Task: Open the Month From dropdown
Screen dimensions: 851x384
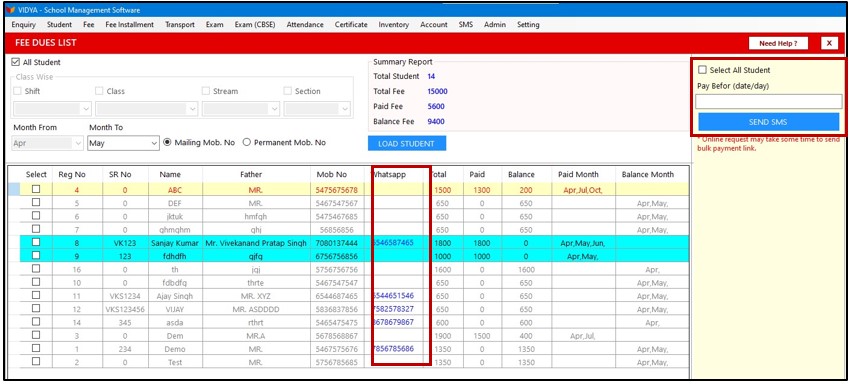Action: point(48,144)
